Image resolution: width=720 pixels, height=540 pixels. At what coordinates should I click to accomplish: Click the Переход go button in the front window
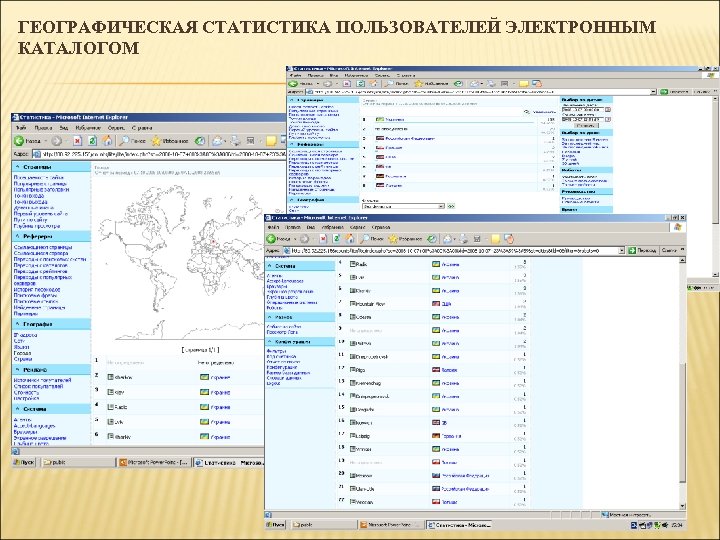click(x=642, y=251)
